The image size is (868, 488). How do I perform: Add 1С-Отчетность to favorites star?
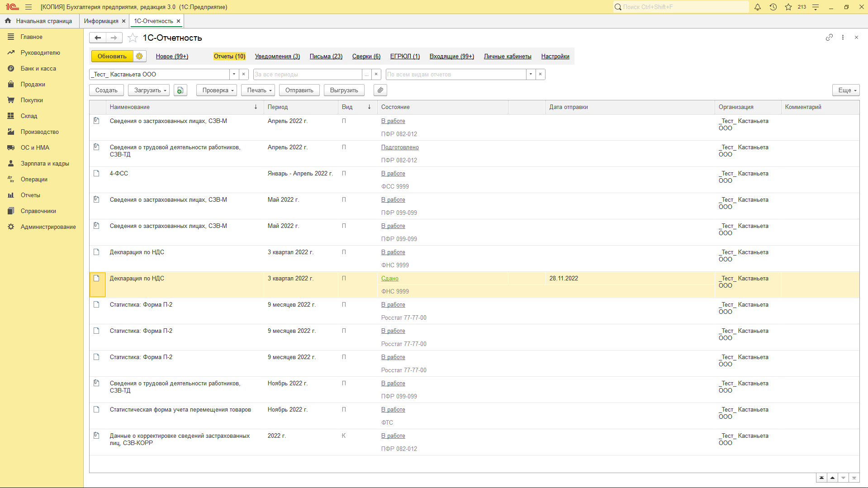pos(133,38)
